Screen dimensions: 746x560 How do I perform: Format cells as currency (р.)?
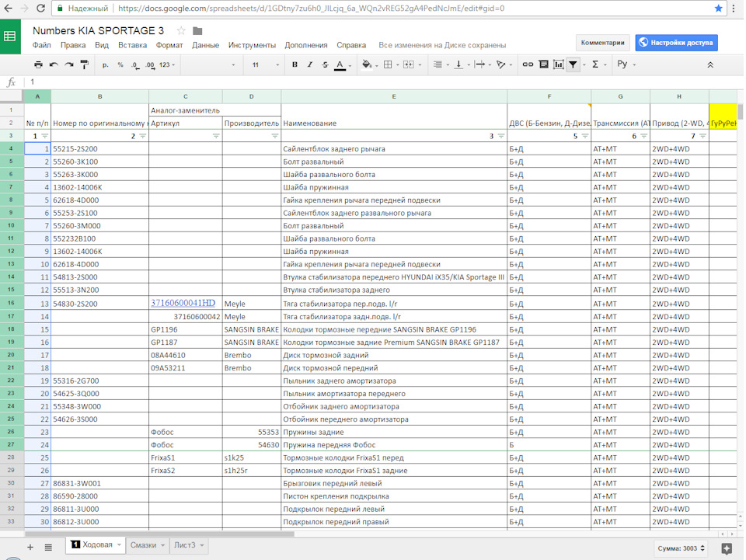(x=105, y=64)
